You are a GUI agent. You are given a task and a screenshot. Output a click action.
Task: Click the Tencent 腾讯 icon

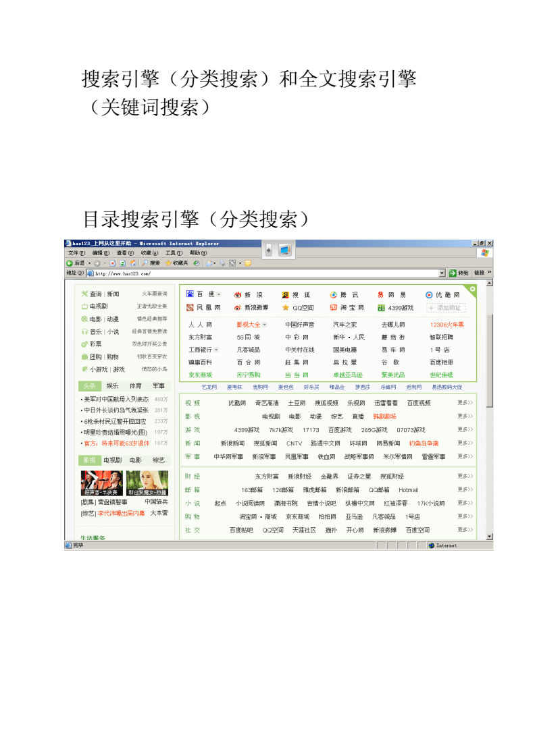[x=333, y=294]
